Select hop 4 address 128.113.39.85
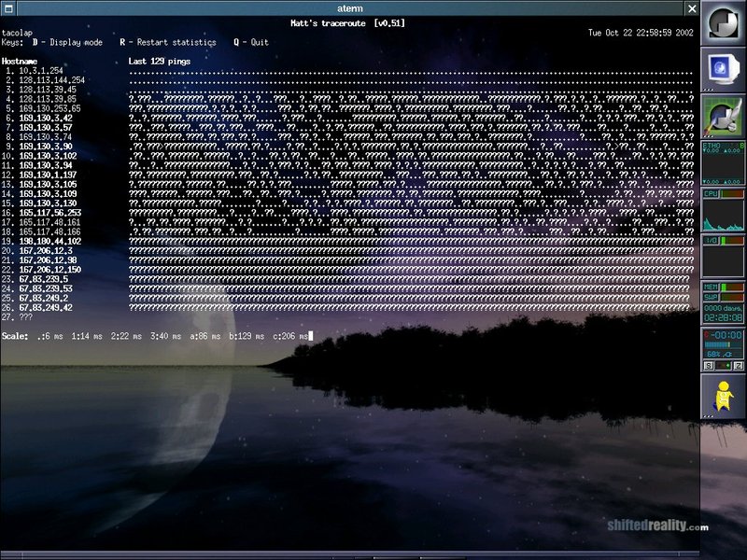The image size is (747, 560). pos(48,99)
